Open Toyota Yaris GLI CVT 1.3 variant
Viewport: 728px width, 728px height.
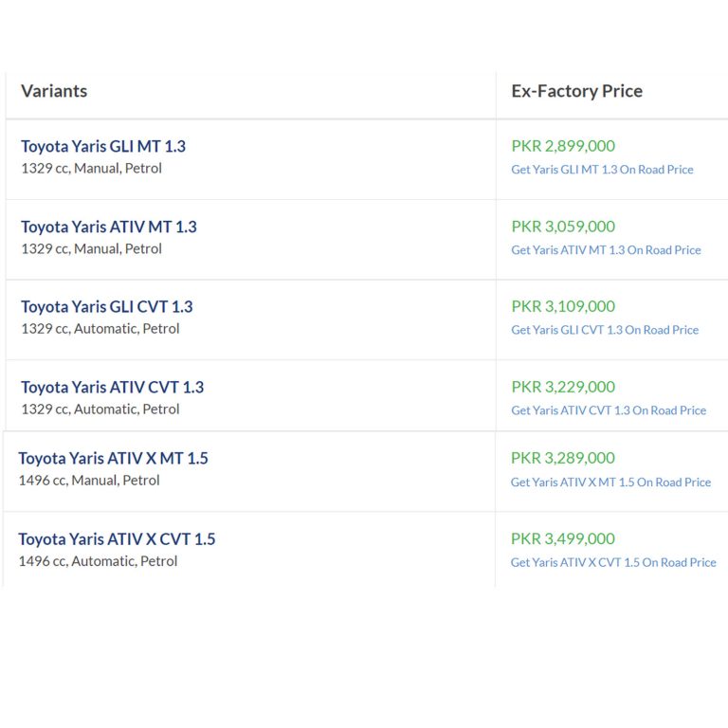pyautogui.click(x=107, y=306)
